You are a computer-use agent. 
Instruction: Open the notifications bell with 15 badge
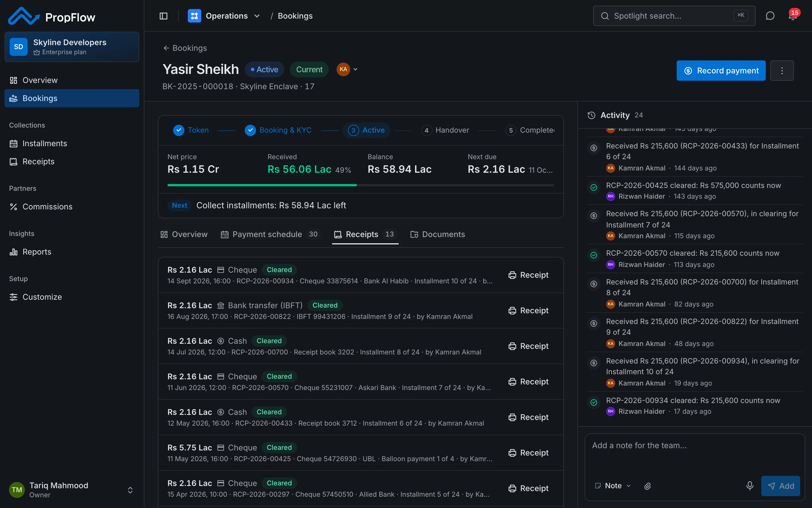[x=793, y=16]
